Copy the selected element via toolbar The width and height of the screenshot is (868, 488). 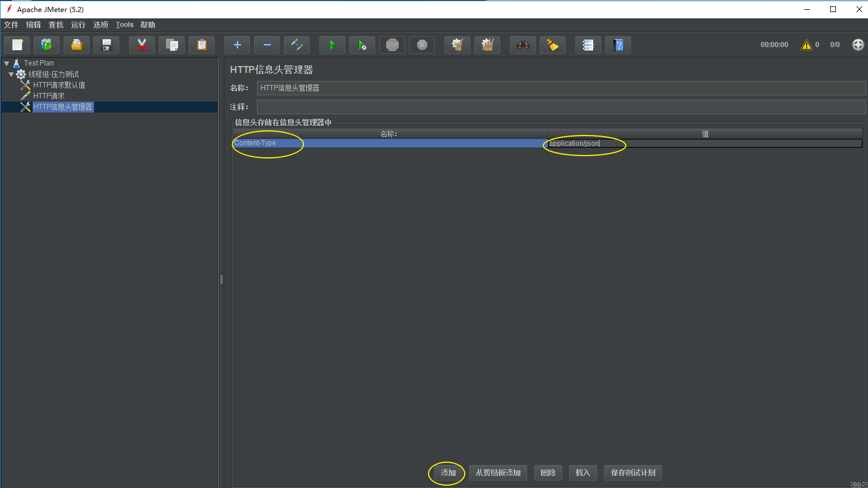(x=172, y=45)
